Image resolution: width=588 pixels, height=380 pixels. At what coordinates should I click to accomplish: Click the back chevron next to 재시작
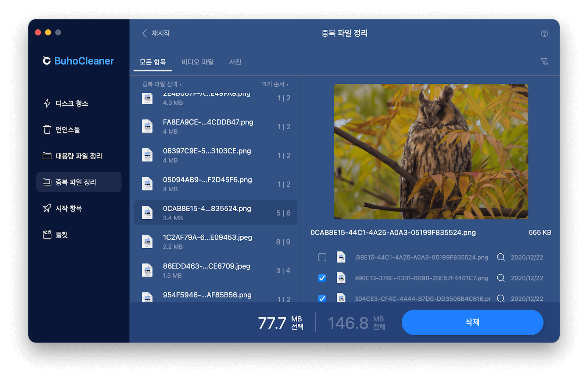point(144,33)
